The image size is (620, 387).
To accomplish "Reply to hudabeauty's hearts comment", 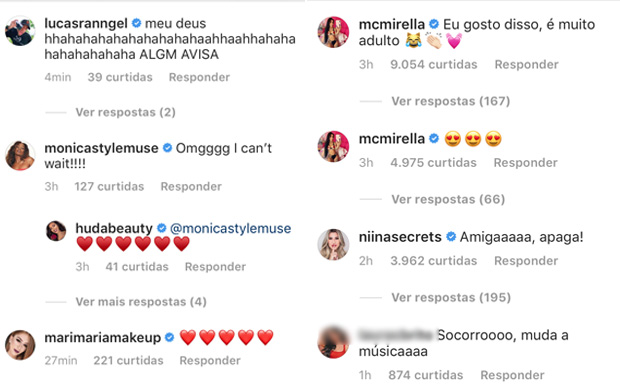I will [215, 267].
